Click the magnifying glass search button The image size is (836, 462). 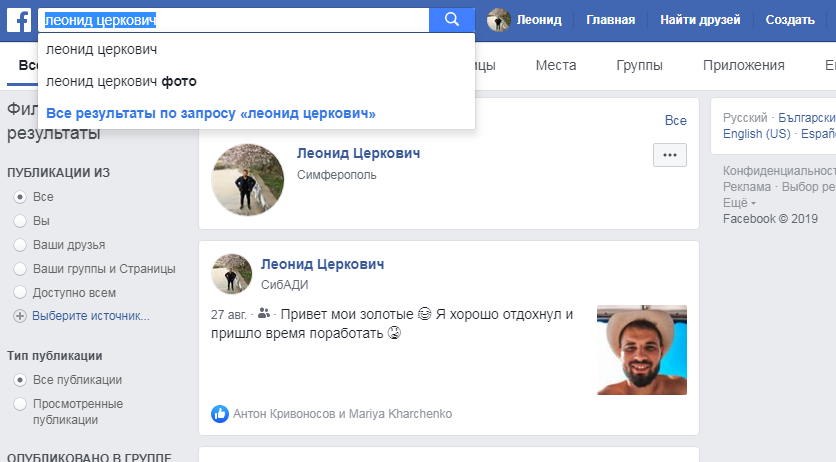[452, 20]
